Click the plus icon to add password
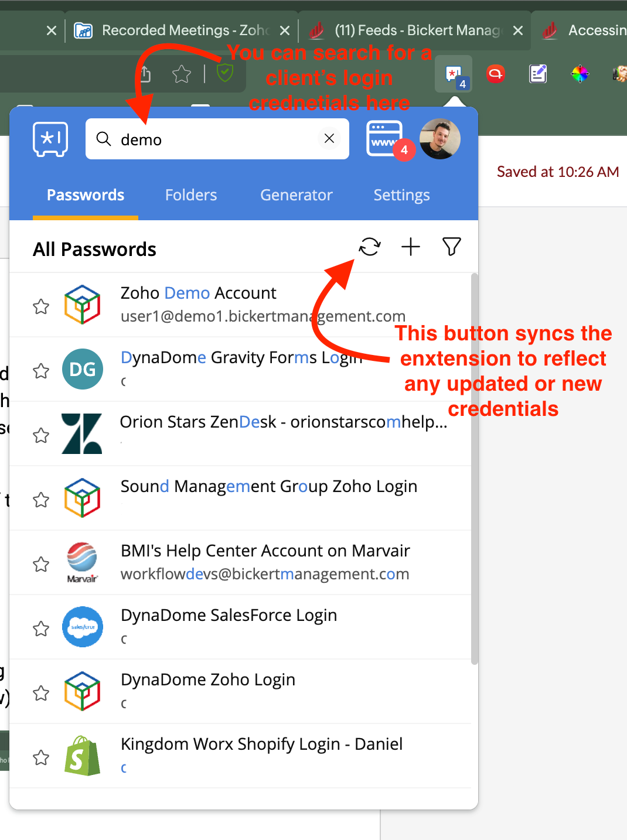 click(x=411, y=247)
